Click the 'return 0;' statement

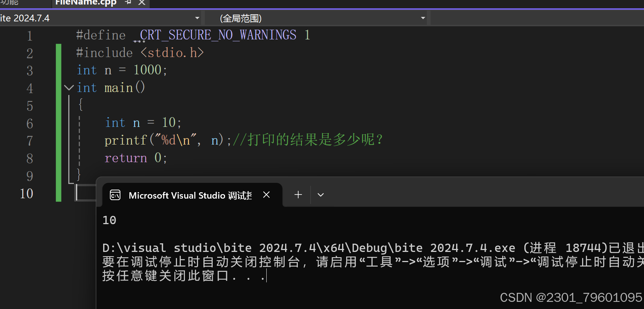135,158
